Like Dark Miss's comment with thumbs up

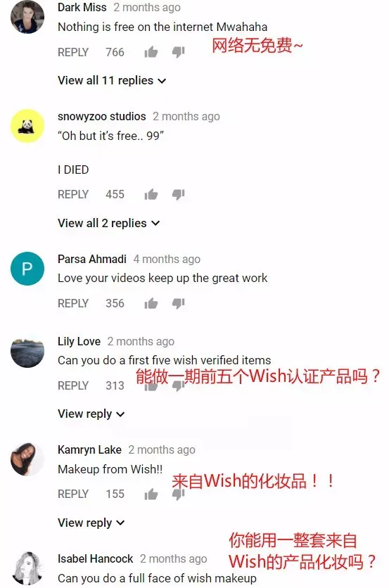(151, 52)
